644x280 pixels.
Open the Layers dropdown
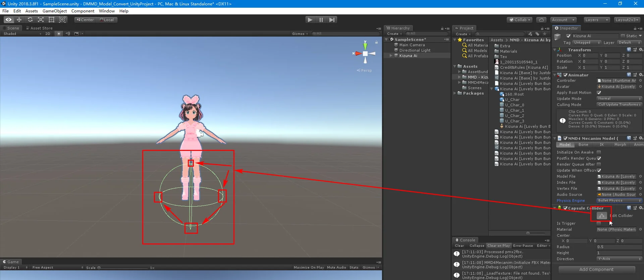[596, 20]
